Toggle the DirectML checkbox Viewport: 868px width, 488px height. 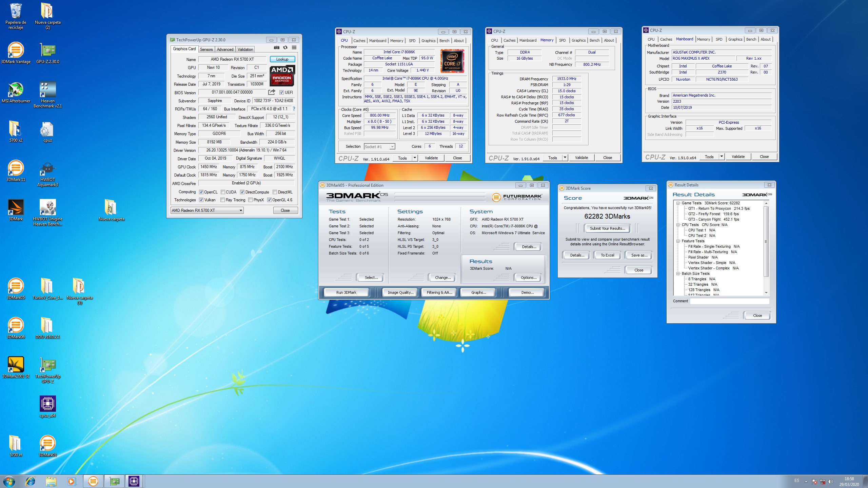(x=275, y=192)
